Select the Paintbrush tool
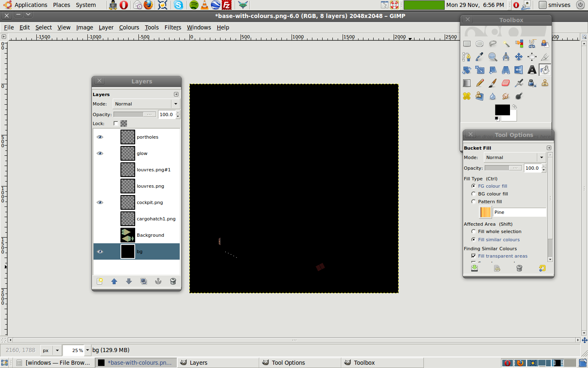Screen dimensions: 588x368 click(x=493, y=83)
